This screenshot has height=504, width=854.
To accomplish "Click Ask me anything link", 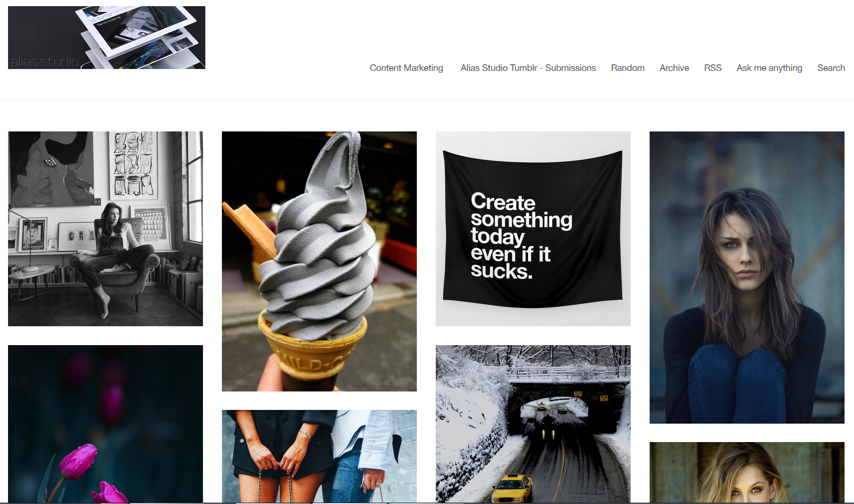I will point(769,68).
